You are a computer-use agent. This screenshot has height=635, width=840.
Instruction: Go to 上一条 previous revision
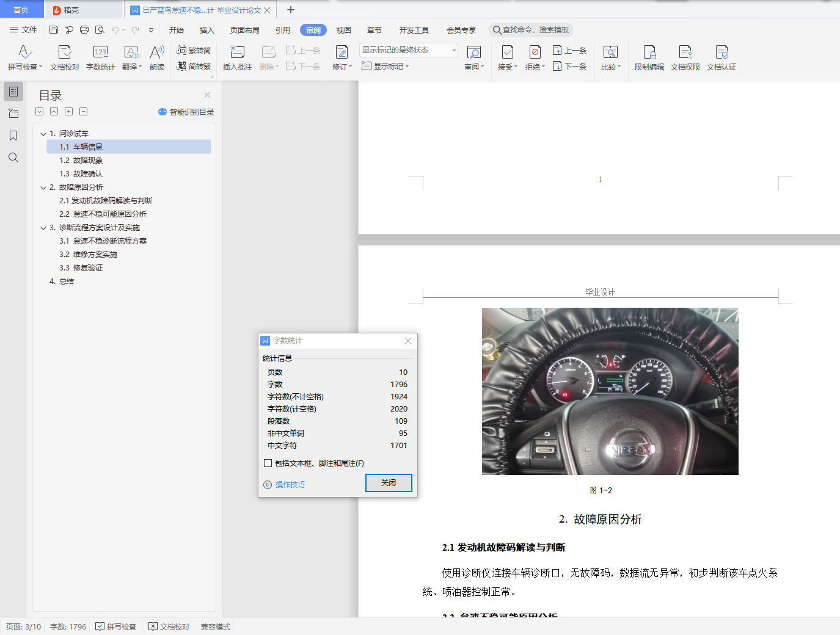[569, 50]
